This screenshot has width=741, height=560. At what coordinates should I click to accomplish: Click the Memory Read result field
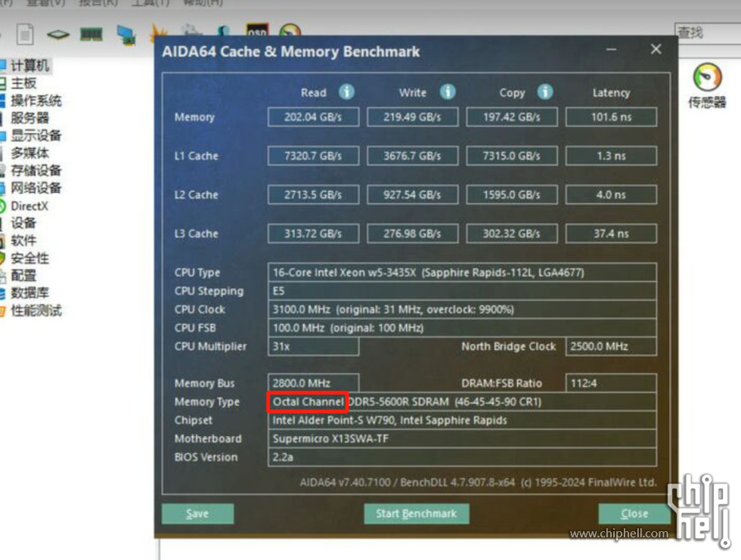(313, 117)
